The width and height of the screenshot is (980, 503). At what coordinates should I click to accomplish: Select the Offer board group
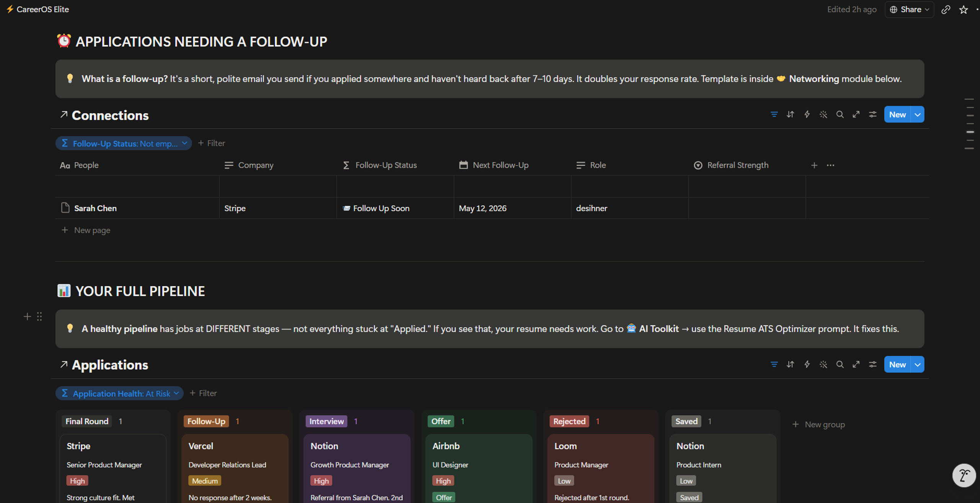coord(441,421)
